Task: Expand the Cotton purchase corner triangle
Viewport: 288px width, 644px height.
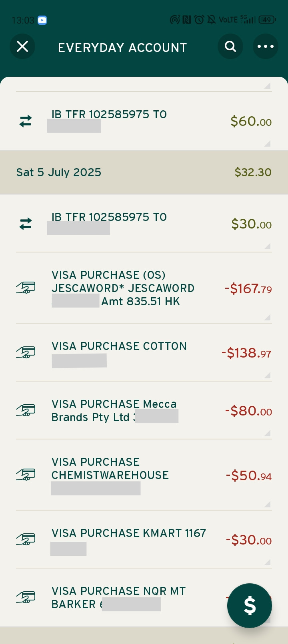Action: (x=268, y=375)
